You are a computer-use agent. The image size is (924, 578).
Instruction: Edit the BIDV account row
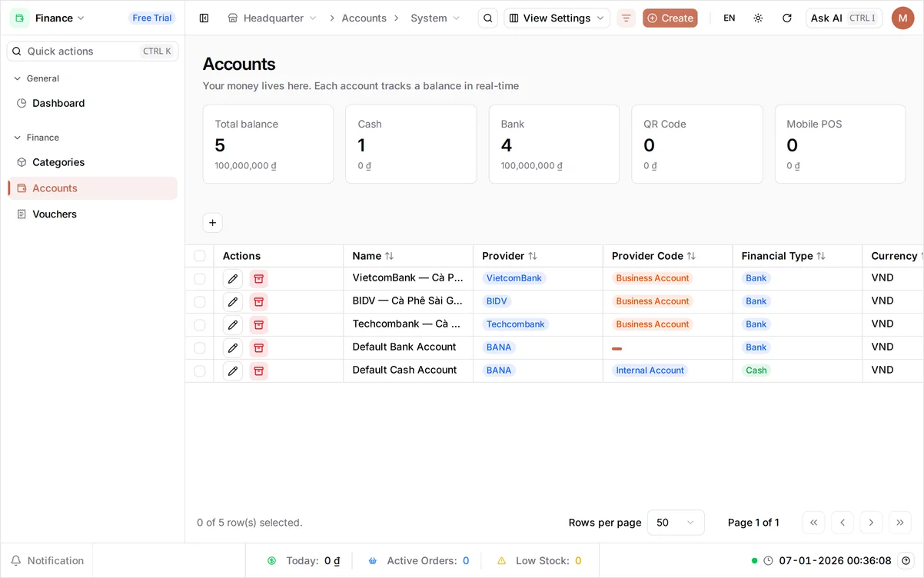(233, 301)
